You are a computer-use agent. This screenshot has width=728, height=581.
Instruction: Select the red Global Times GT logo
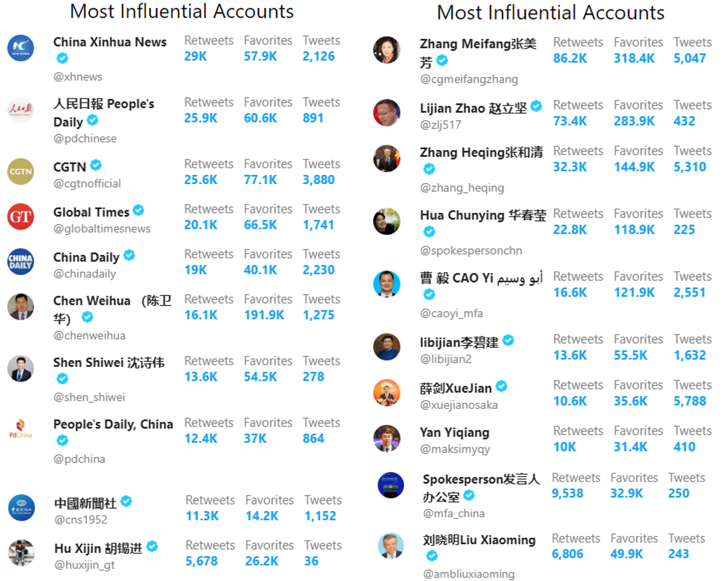(x=21, y=217)
